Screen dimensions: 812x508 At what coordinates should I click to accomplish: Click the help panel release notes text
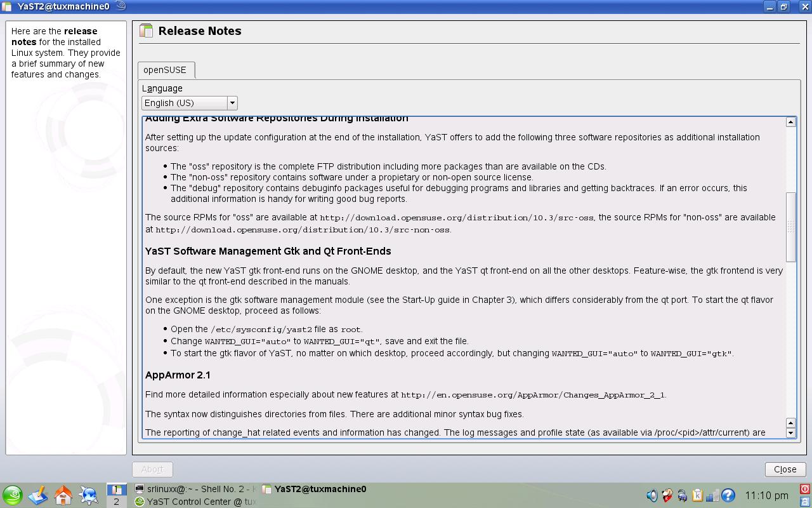coord(66,53)
